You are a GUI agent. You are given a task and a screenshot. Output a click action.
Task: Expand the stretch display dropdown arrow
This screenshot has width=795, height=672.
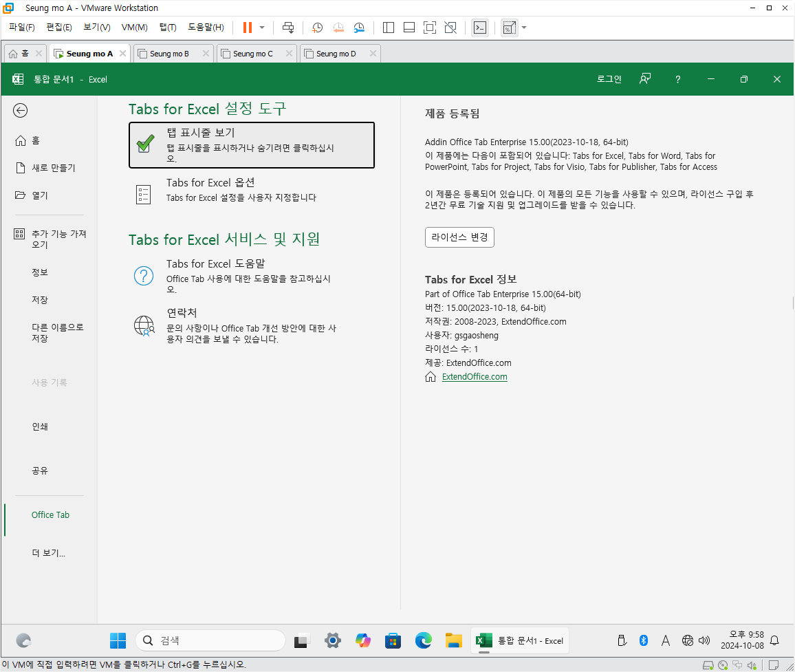524,28
